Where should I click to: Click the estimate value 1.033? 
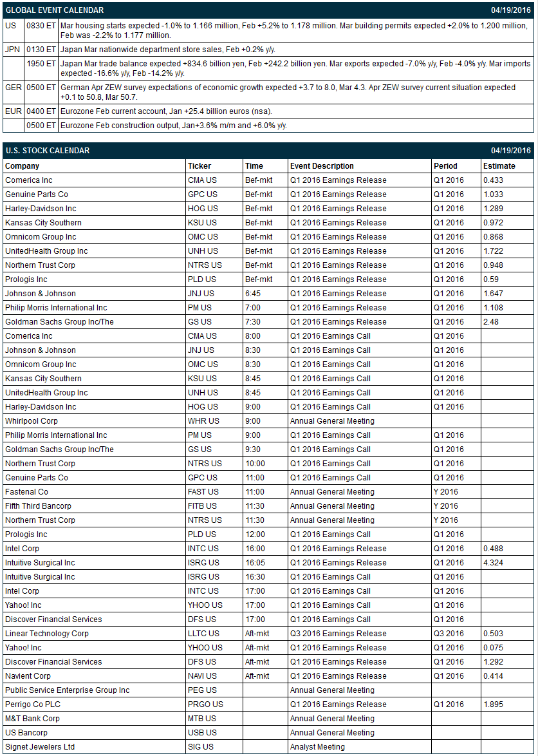point(493,194)
